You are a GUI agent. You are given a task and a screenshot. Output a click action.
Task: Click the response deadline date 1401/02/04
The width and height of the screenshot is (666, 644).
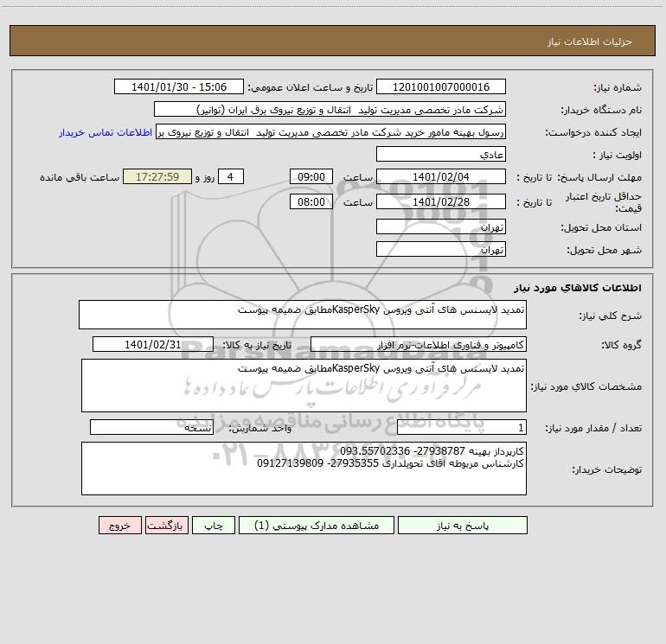pyautogui.click(x=441, y=177)
